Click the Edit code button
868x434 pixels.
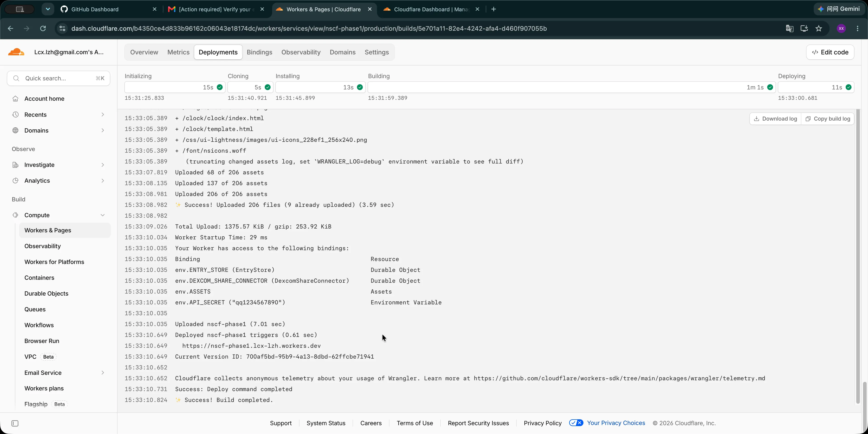[830, 52]
